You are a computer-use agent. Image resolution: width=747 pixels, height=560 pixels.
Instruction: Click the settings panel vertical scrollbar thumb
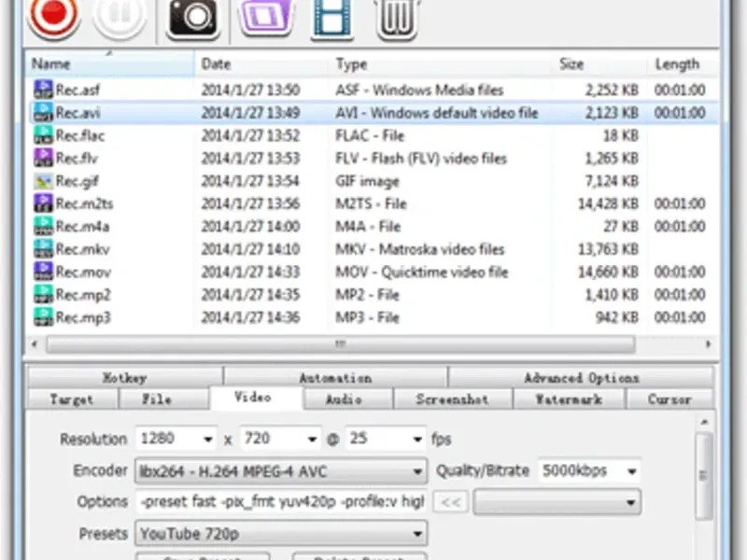click(704, 475)
